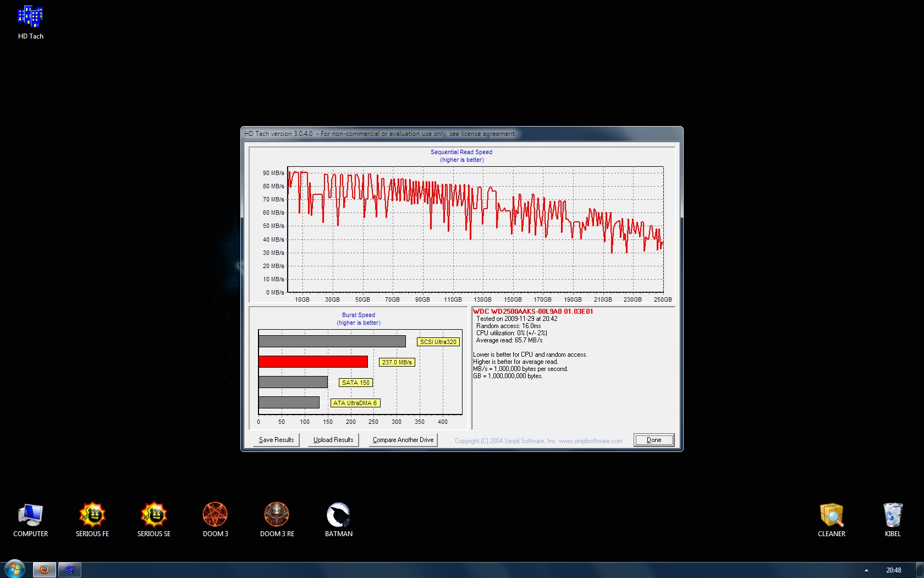Click the Upload Results button
This screenshot has width=924, height=578.
coord(333,440)
